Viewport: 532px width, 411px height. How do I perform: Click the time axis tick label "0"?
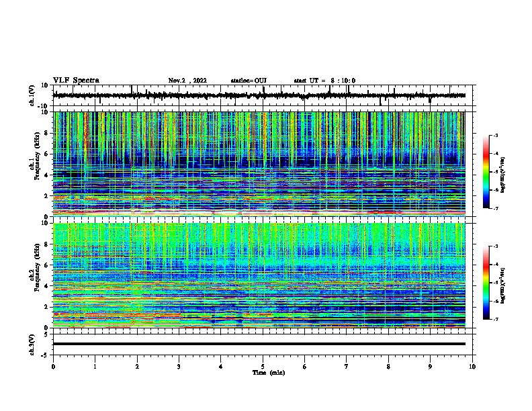53,367
